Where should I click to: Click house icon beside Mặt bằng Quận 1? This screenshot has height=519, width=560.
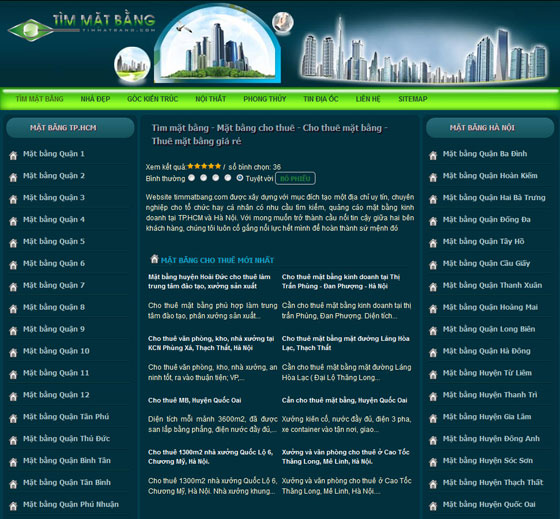(13, 155)
